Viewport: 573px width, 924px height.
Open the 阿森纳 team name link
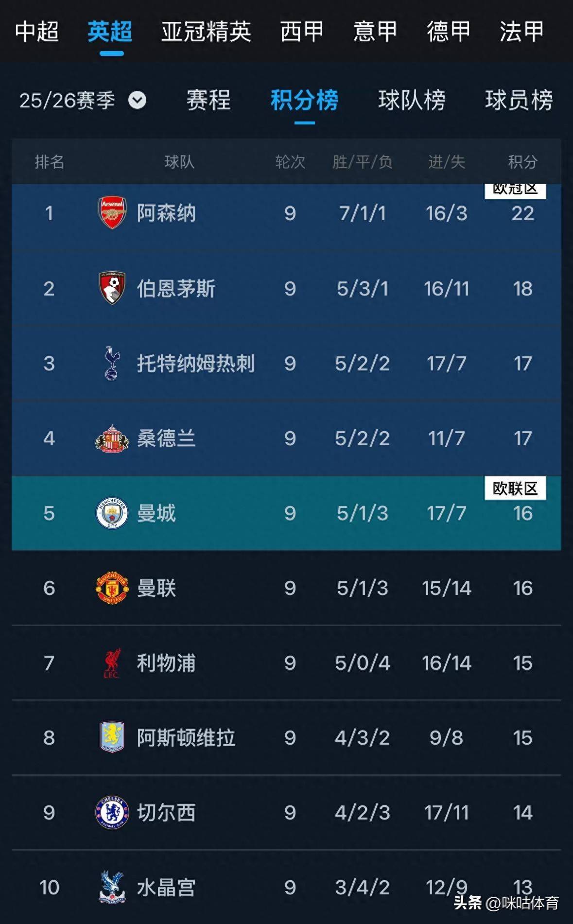166,213
